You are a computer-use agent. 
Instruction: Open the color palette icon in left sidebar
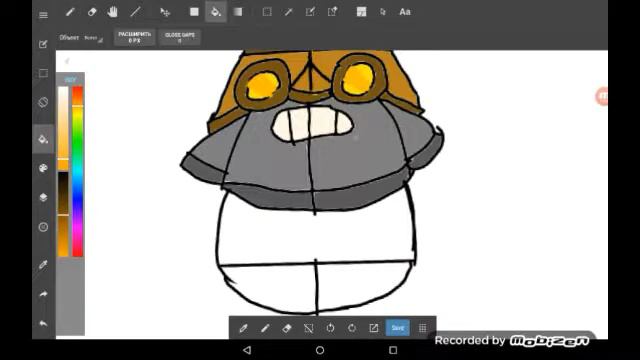pyautogui.click(x=43, y=168)
